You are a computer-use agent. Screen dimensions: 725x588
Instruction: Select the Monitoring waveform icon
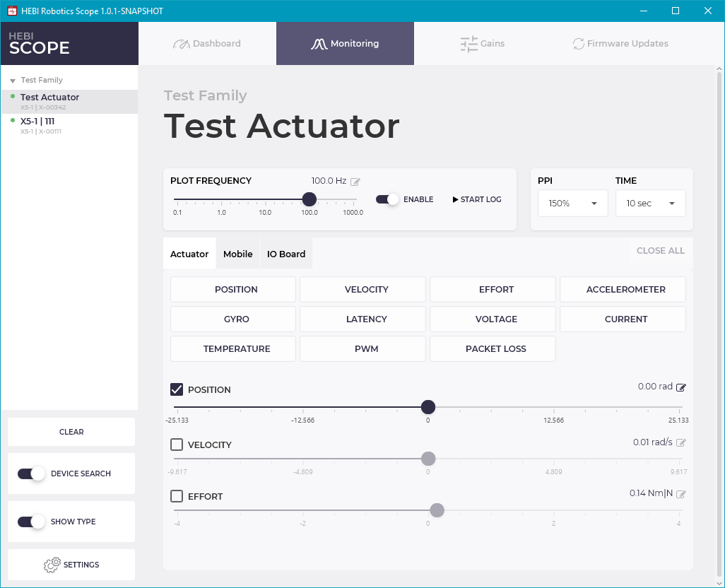click(x=319, y=43)
